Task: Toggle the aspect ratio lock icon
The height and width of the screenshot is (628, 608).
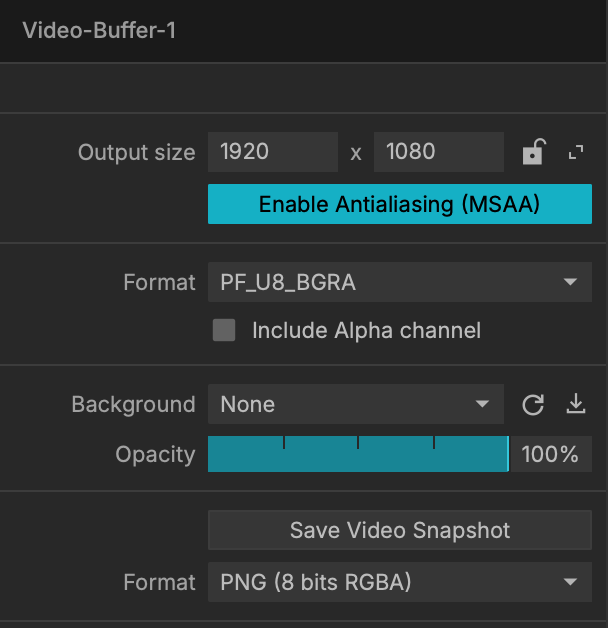Action: pos(534,152)
